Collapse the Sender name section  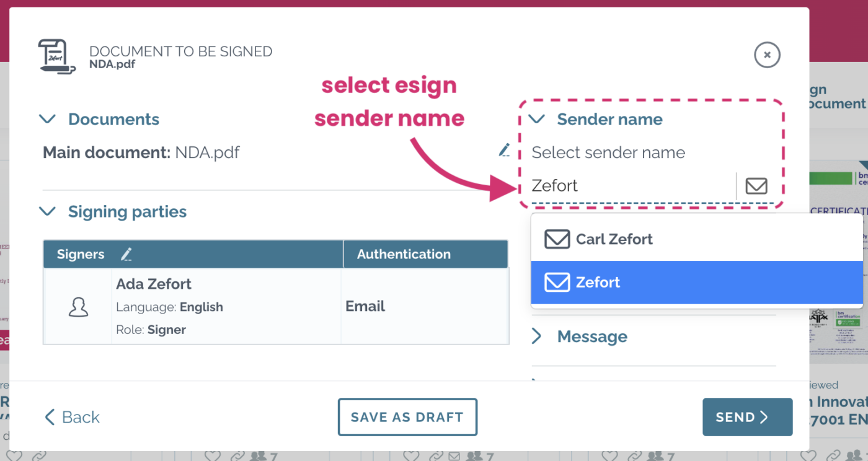[536, 119]
